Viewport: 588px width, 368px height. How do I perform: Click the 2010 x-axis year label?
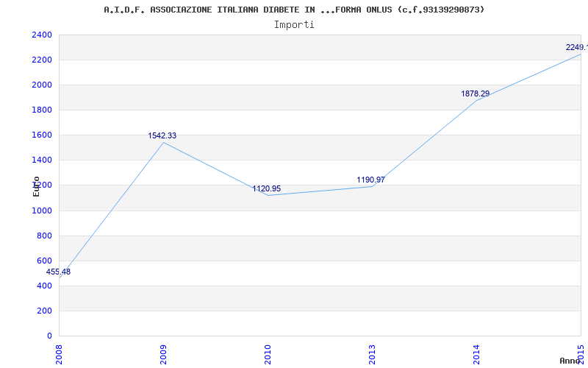[x=268, y=355]
